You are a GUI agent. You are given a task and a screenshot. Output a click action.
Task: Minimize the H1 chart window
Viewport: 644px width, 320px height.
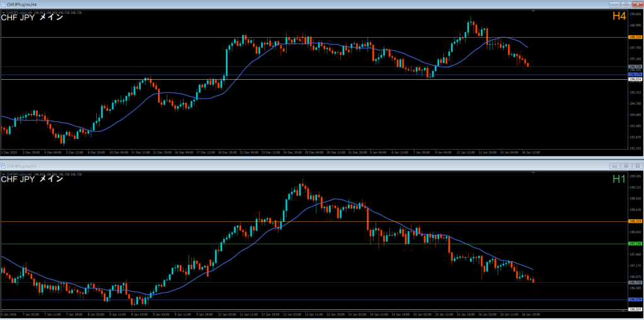coord(616,166)
